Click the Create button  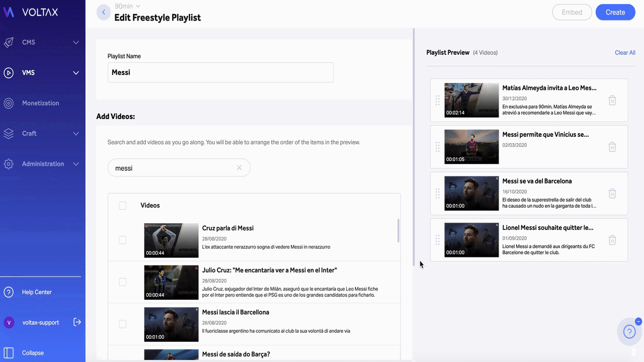click(x=615, y=13)
